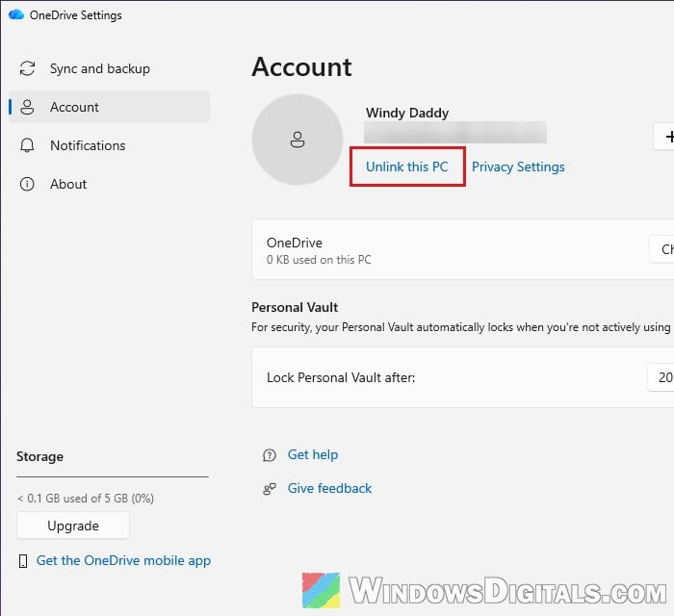Click the Give feedback link

point(329,488)
